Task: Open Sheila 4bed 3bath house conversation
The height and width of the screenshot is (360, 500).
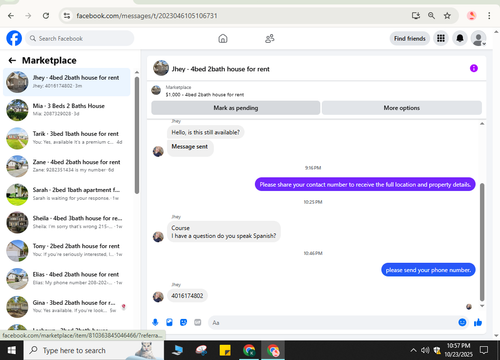Action: pyautogui.click(x=67, y=222)
